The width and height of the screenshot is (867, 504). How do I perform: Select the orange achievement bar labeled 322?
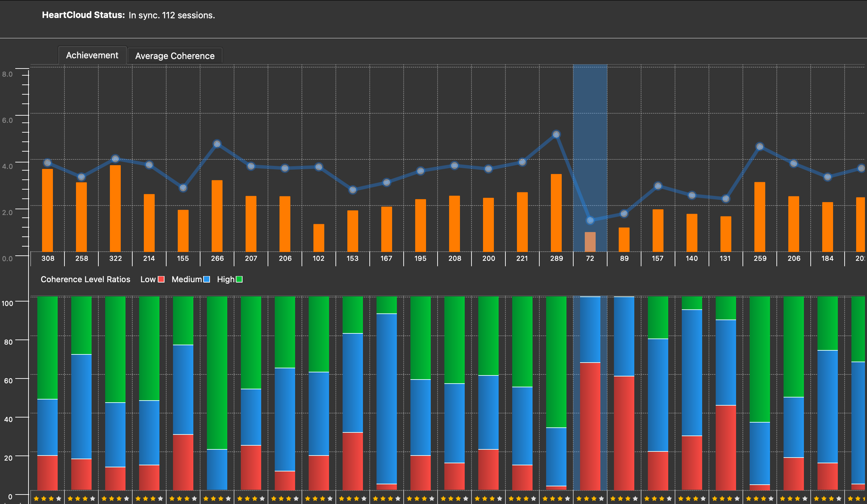[115, 208]
